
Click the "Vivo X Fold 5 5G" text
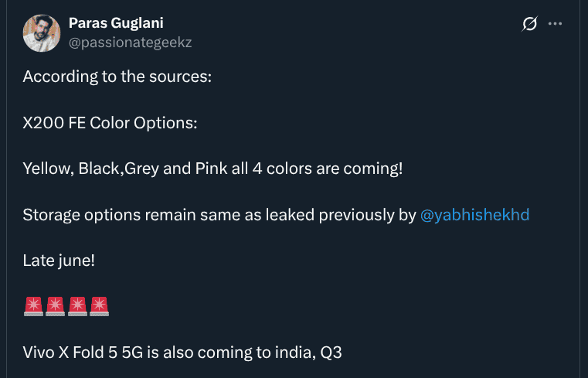click(x=83, y=352)
